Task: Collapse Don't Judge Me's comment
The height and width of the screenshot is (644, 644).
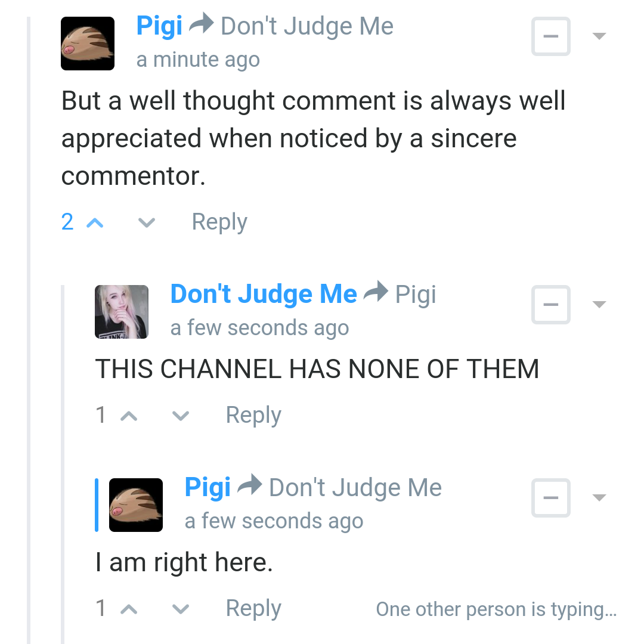Action: coord(551,305)
